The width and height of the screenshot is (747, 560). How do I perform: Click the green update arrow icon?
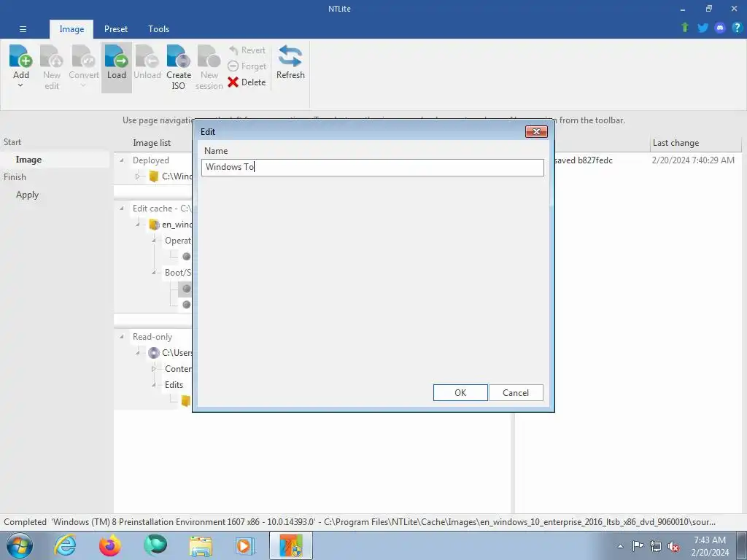tap(685, 28)
